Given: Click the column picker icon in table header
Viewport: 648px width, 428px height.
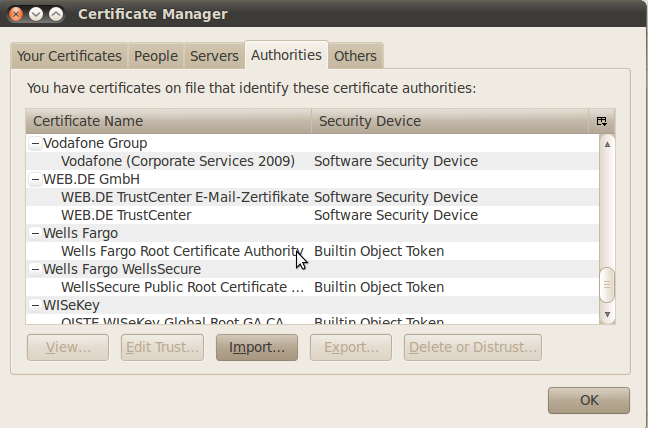Looking at the screenshot, I should coord(602,121).
